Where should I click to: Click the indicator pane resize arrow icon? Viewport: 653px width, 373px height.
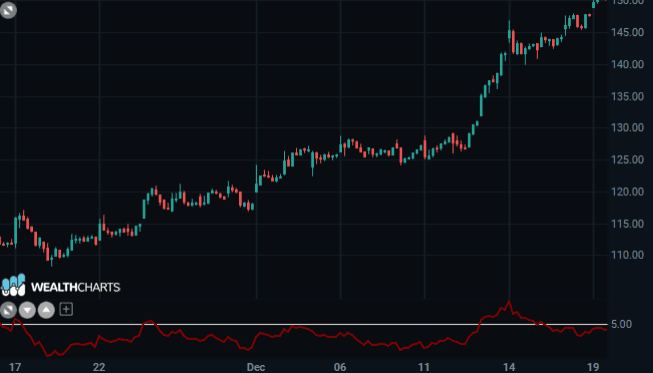point(8,310)
